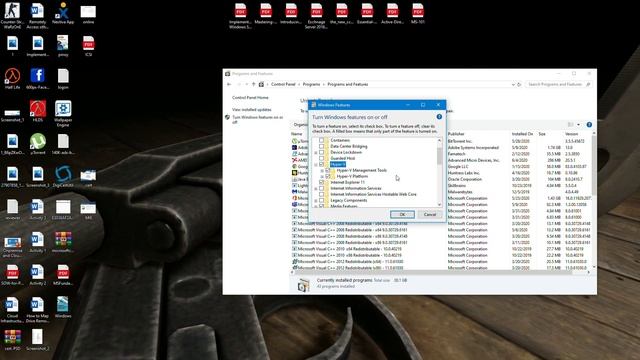Select the Counter Strike desktop icon
640x360 pixels.
[x=12, y=16]
